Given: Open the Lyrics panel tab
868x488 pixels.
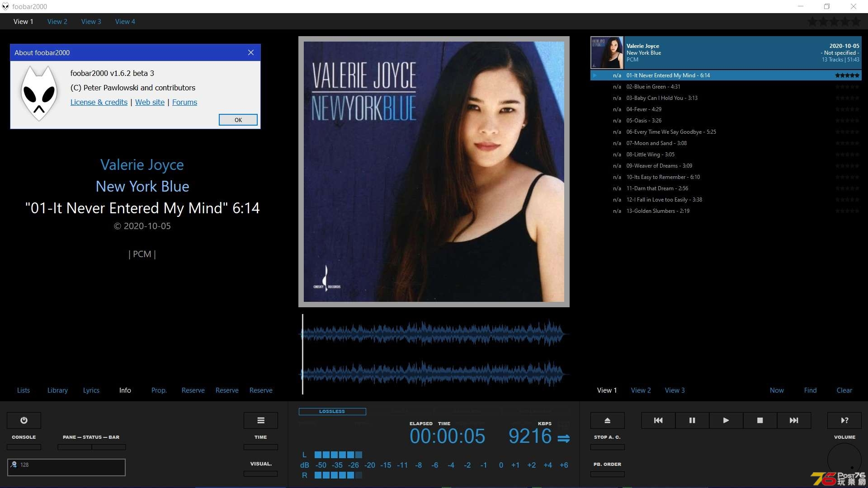Looking at the screenshot, I should tap(91, 390).
